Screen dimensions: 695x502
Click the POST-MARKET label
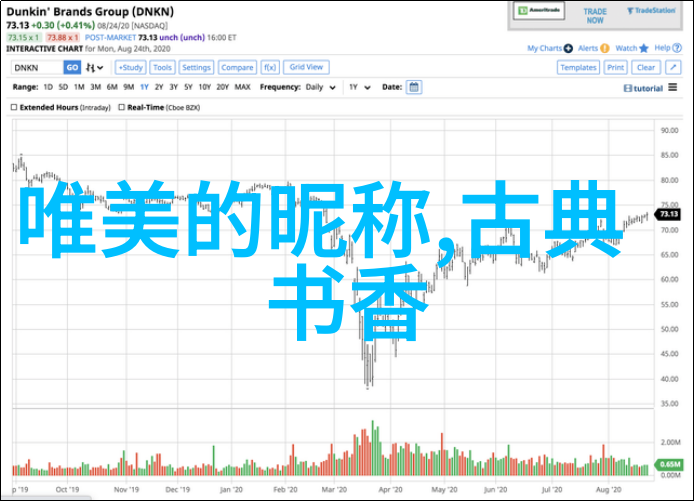tap(110, 38)
